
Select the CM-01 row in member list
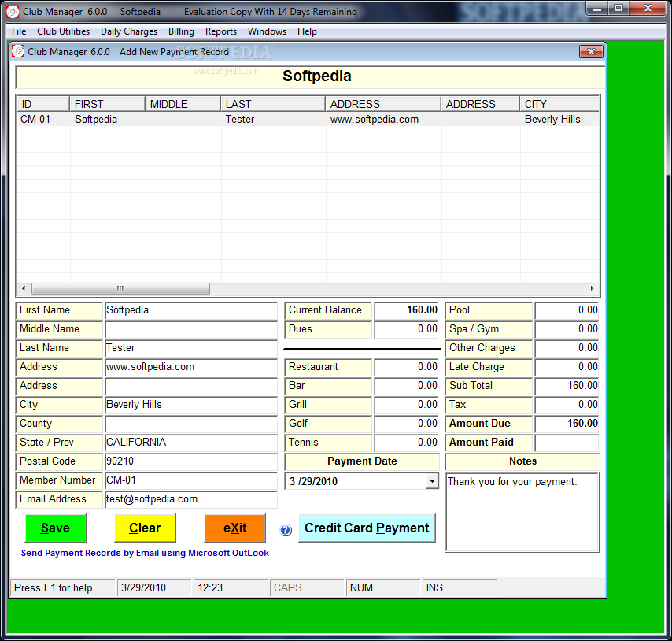point(308,119)
